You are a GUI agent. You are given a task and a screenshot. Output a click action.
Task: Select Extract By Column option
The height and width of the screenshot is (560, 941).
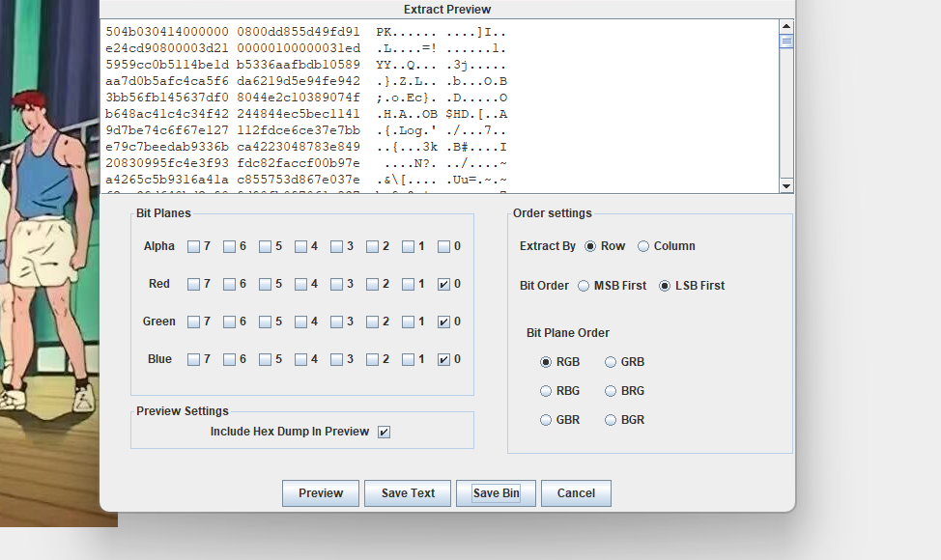[x=643, y=246]
